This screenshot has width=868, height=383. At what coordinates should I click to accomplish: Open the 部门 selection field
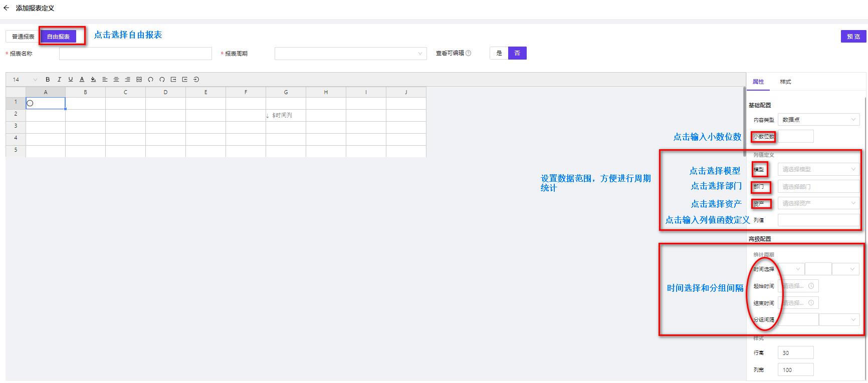tap(818, 187)
